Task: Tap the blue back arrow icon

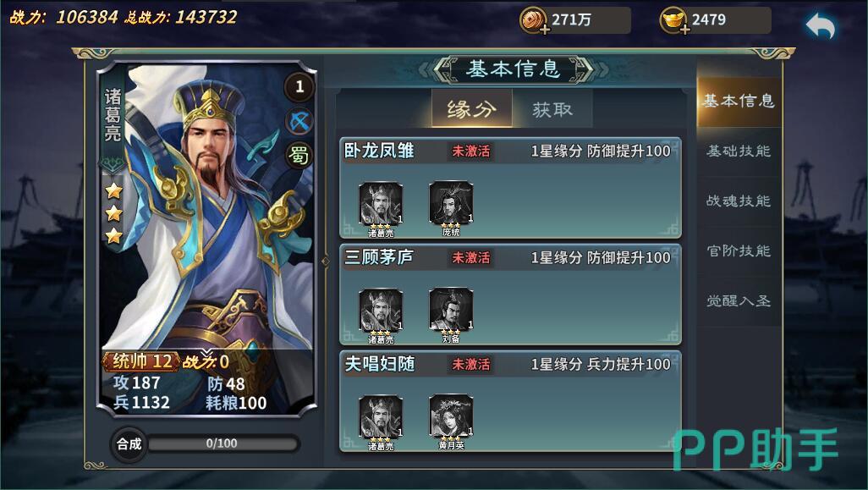Action: tap(820, 26)
